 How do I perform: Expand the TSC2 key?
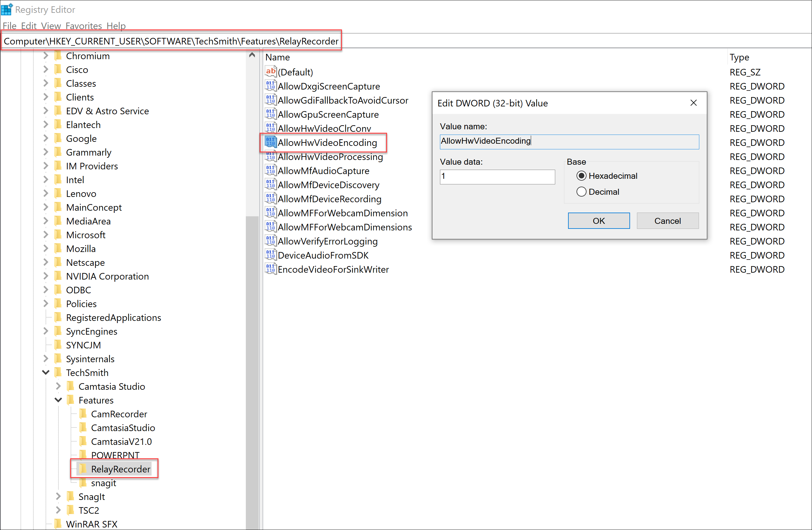(x=58, y=510)
